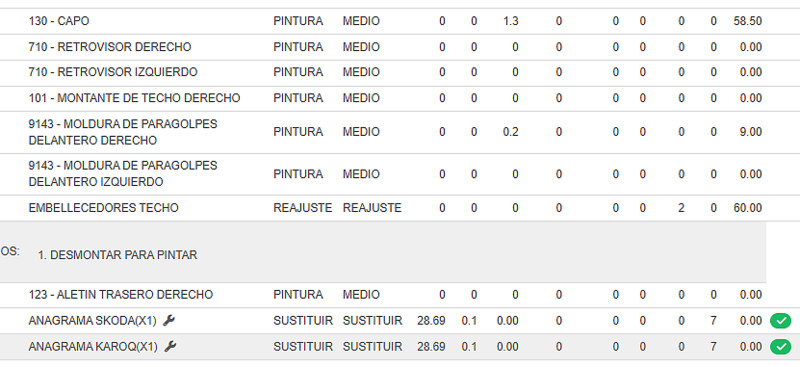Select 710 - RETROVISOR DERECHO entry

point(110,47)
